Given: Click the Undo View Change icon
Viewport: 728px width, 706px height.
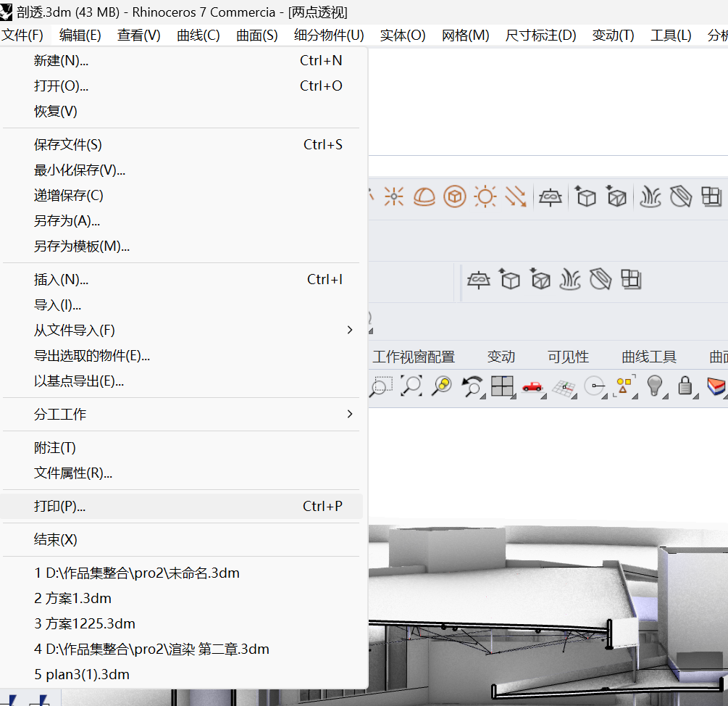Looking at the screenshot, I should click(472, 386).
